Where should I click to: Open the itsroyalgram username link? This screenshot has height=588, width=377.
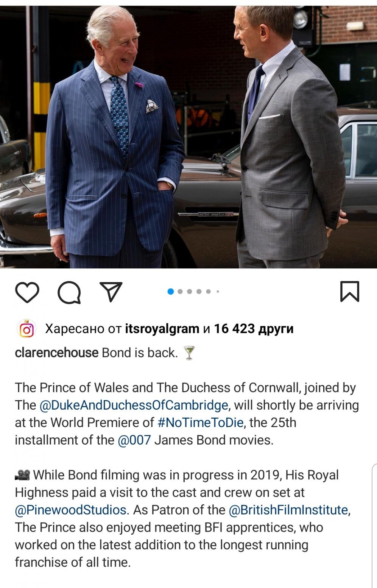tap(162, 329)
